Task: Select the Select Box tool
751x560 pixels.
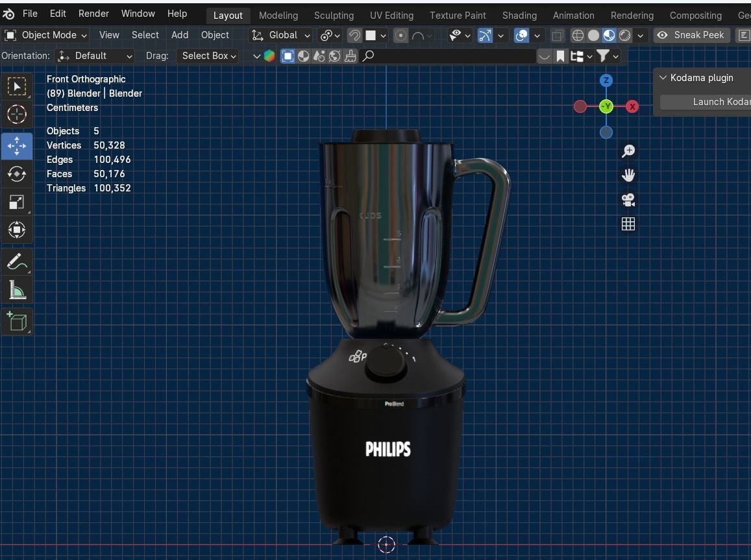Action: coord(17,87)
